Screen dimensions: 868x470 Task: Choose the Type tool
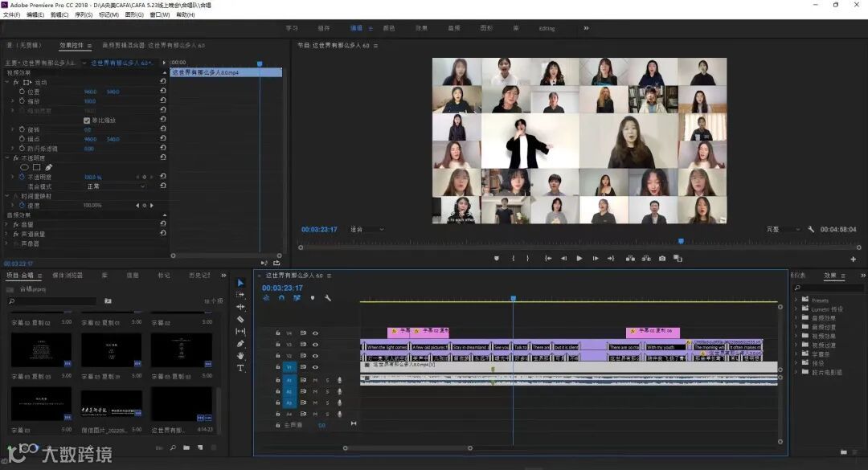click(x=240, y=368)
